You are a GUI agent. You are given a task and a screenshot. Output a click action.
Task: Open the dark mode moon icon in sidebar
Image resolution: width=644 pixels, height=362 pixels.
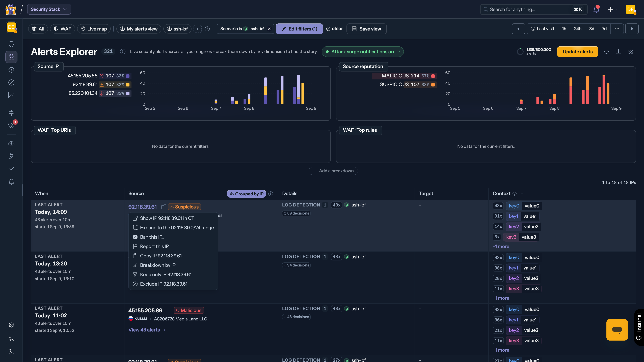coord(11,352)
